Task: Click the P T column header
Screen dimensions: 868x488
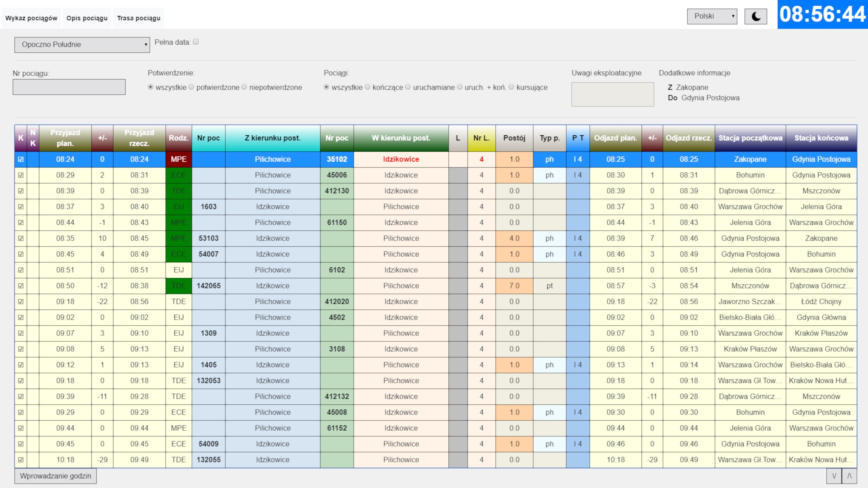Action: point(578,138)
